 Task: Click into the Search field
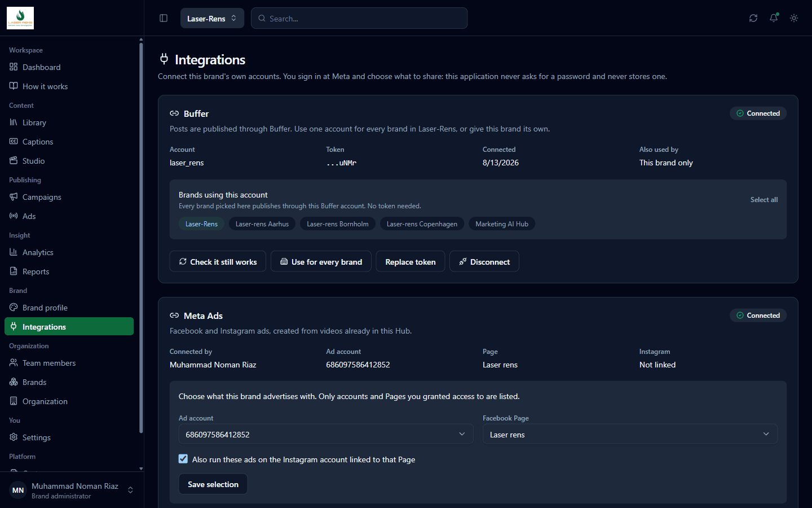(359, 18)
